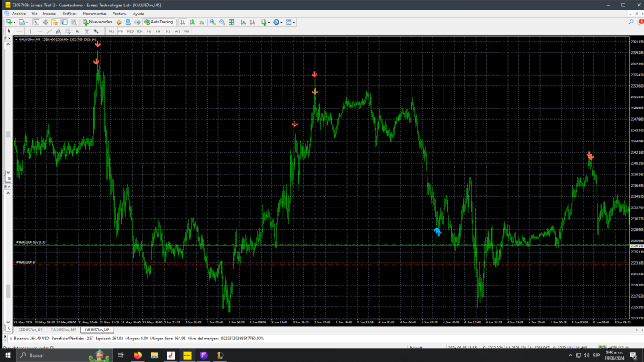
Task: Switch to candlestick chart display
Action: [x=192, y=23]
